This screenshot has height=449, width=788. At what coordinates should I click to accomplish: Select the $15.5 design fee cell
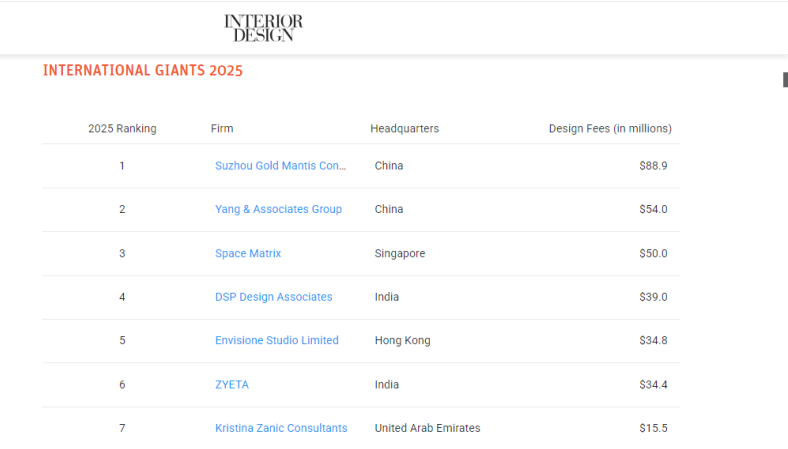pyautogui.click(x=653, y=428)
